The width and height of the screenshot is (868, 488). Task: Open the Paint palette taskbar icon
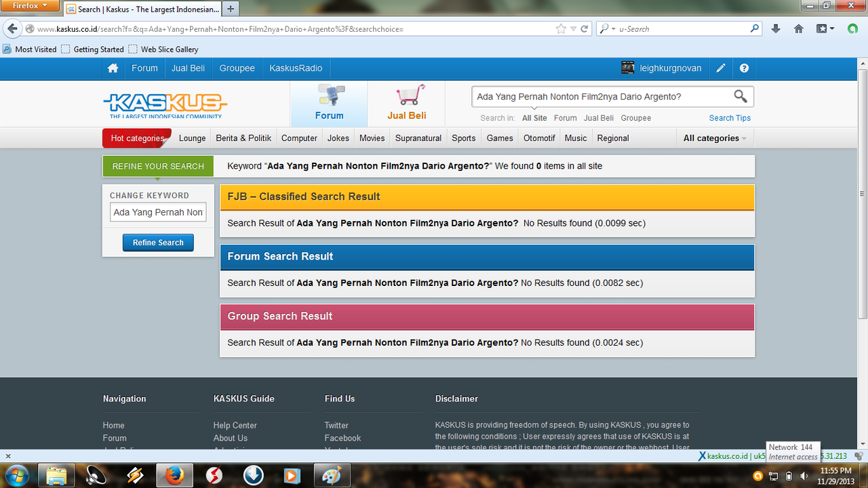tap(332, 476)
